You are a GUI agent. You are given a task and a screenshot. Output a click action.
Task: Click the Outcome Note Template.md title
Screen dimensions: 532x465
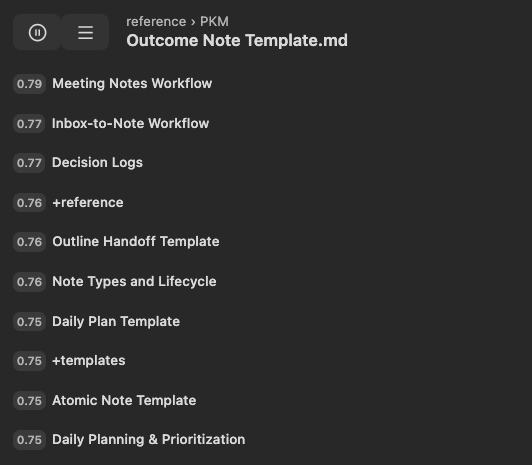(237, 40)
